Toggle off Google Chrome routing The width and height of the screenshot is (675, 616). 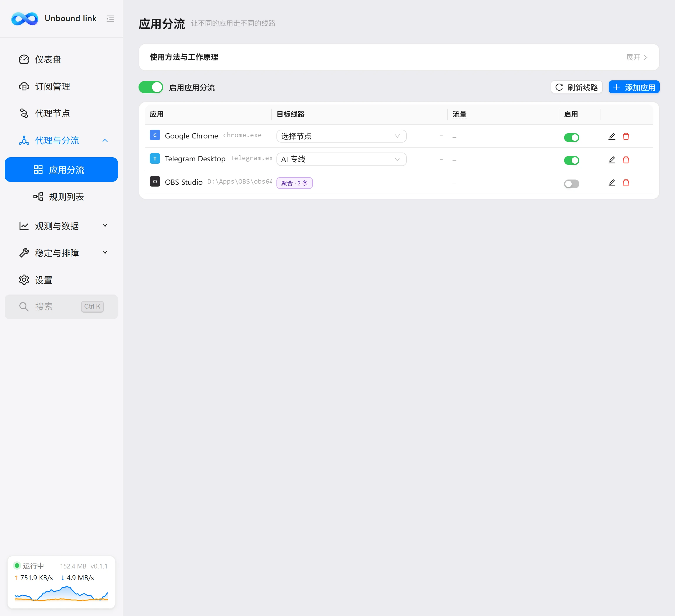(x=571, y=137)
